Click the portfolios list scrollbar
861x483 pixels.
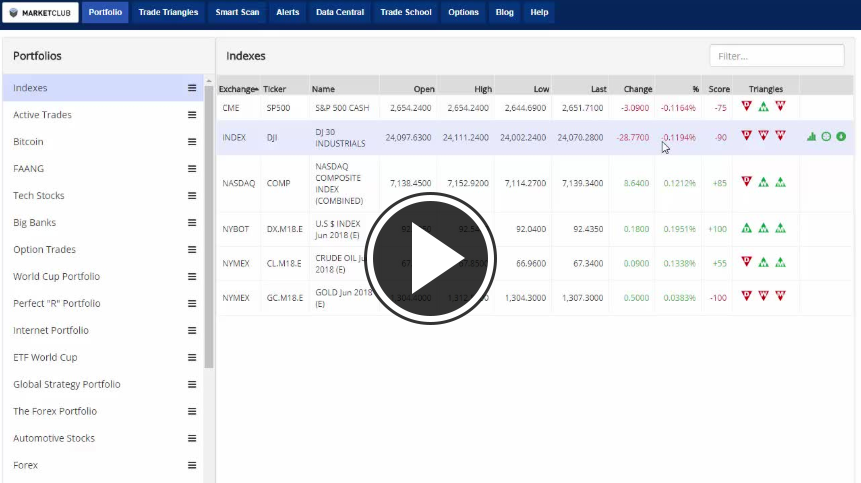209,226
